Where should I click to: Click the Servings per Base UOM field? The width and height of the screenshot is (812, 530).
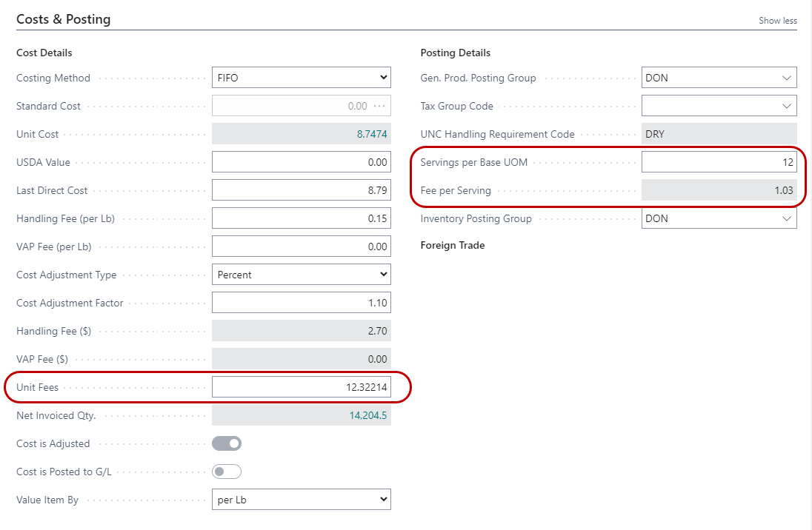pos(719,162)
